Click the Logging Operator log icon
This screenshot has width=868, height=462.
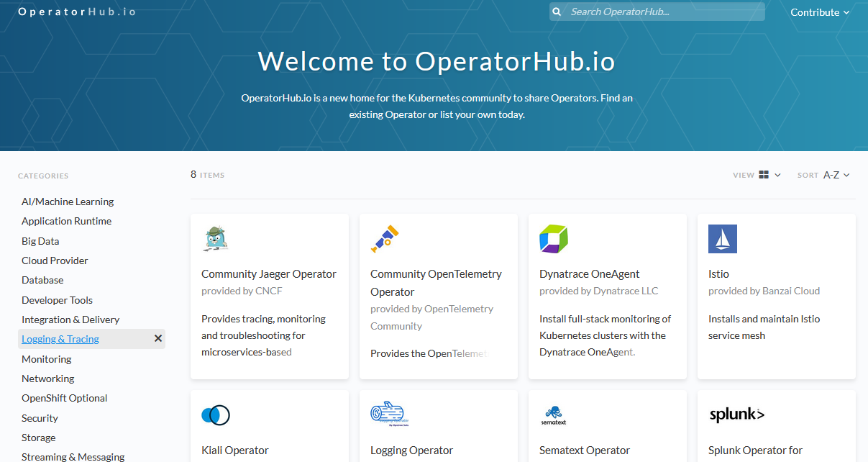click(x=390, y=415)
